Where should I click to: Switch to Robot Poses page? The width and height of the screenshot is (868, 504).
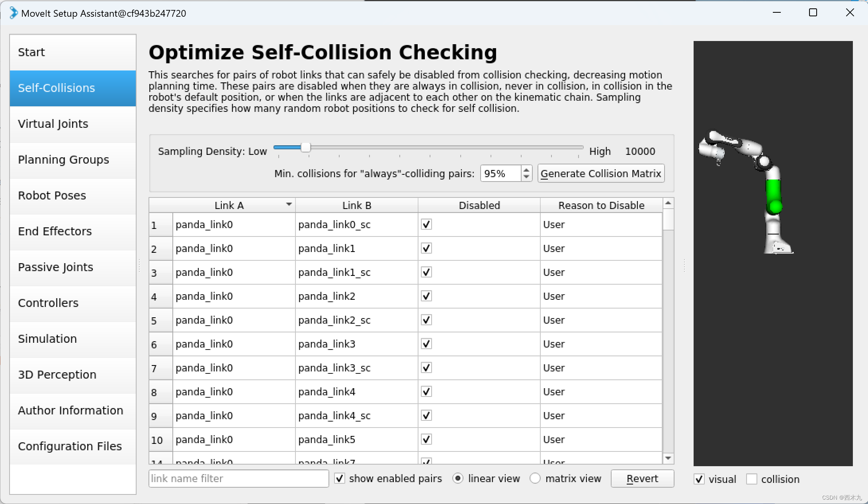click(73, 196)
